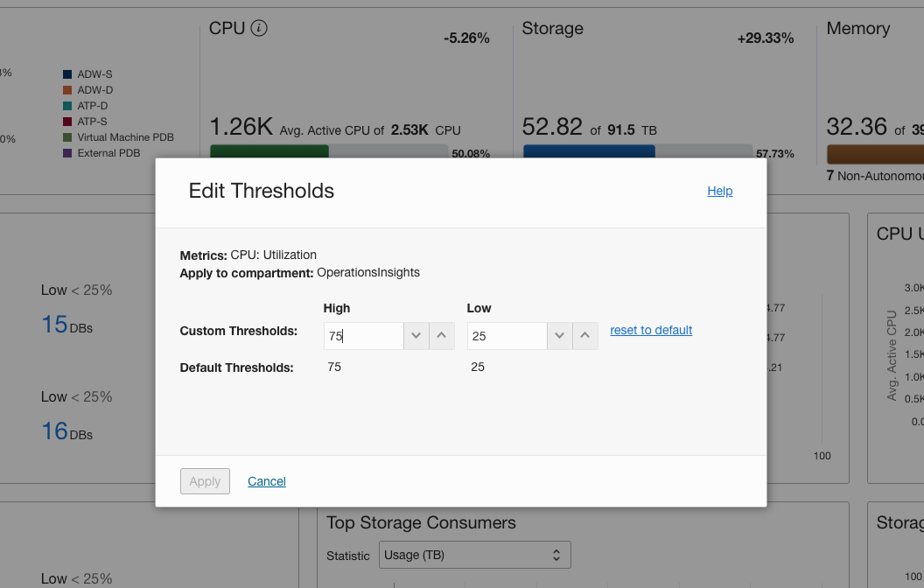Click the ADW-S legend color swatch
This screenshot has width=924, height=588.
(x=67, y=74)
